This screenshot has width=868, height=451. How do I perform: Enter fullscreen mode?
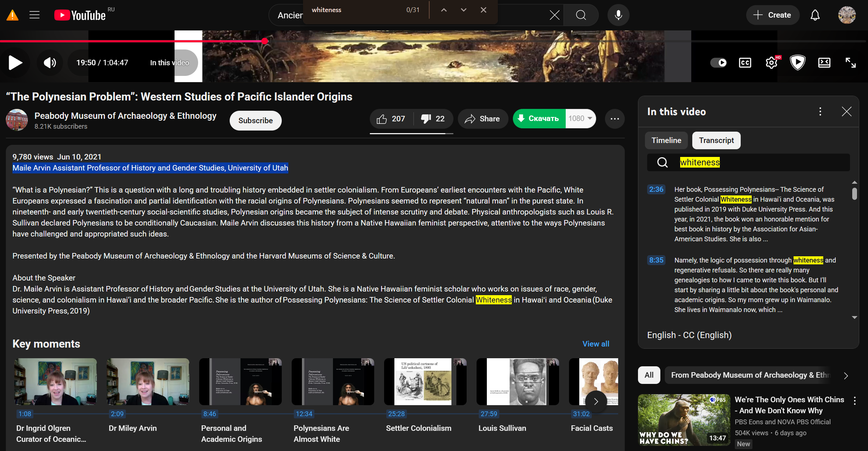(850, 63)
